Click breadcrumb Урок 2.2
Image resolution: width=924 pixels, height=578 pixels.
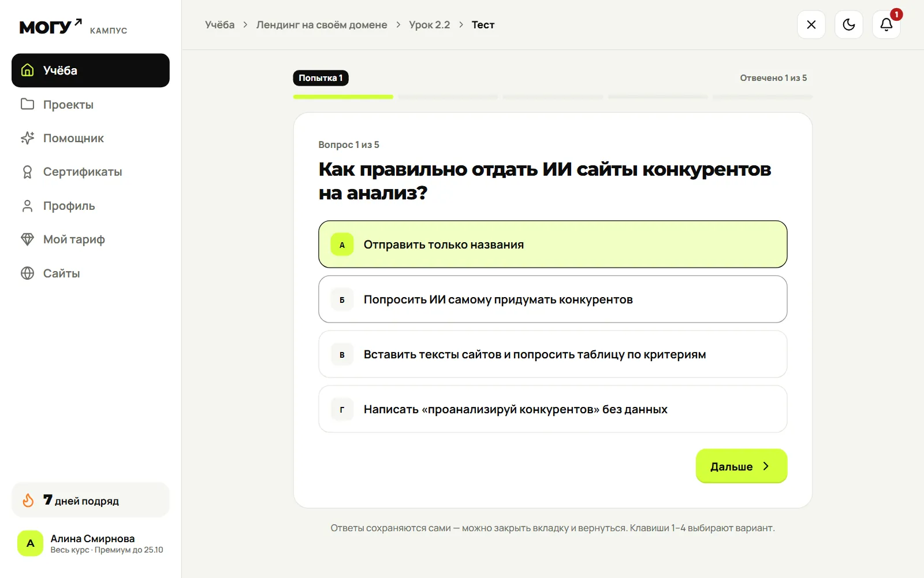coord(429,25)
